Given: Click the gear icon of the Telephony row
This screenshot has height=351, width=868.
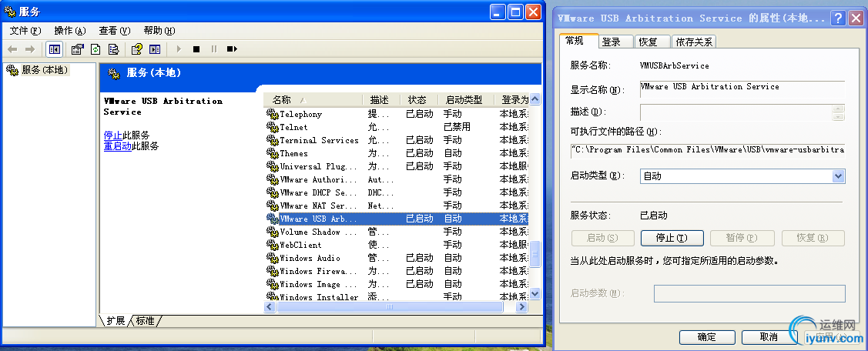Looking at the screenshot, I should [273, 114].
